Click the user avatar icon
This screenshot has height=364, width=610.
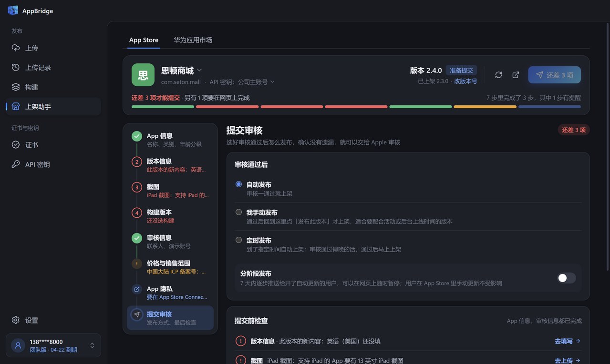pos(18,345)
